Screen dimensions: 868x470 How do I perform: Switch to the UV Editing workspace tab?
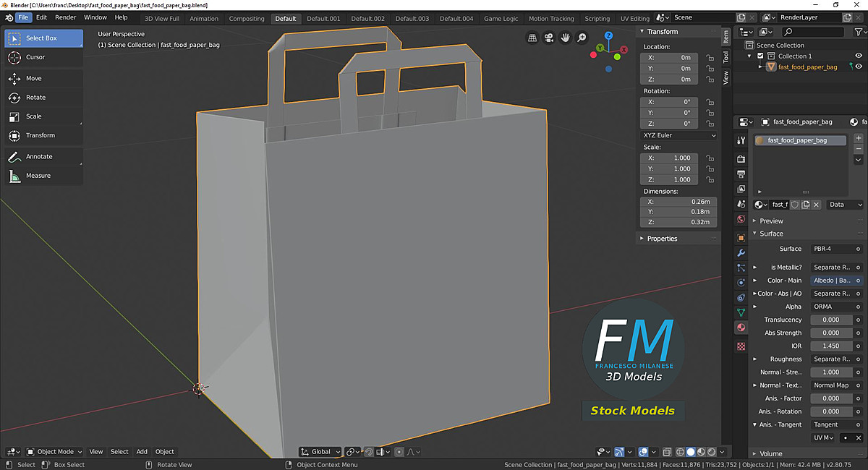[634, 18]
